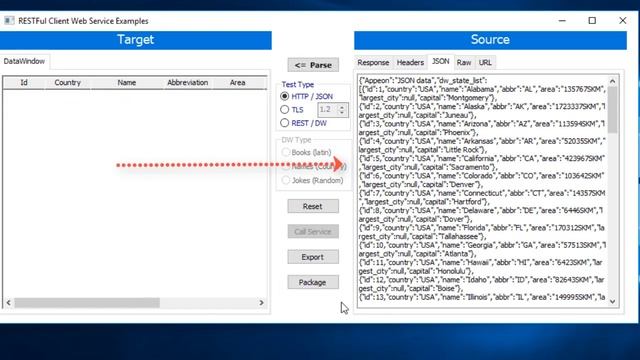Click the JSON line containing "Alabama"
The image size is (640, 360).
482,89
